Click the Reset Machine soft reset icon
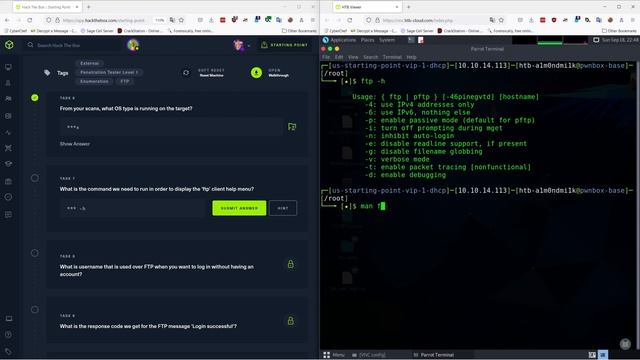The image size is (640, 360). (186, 73)
